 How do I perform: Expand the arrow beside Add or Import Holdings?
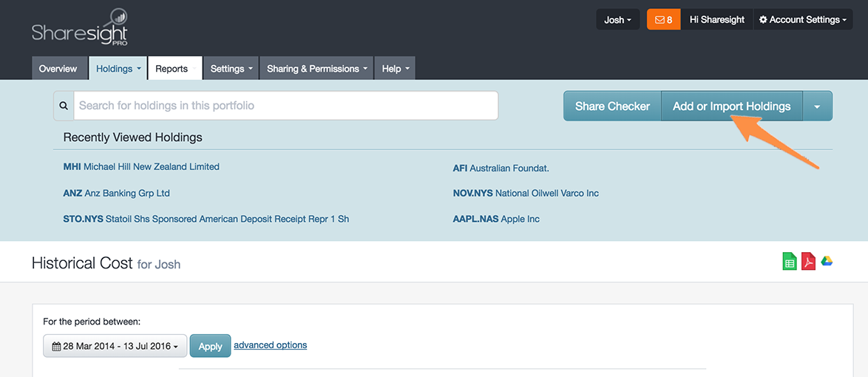pos(817,106)
